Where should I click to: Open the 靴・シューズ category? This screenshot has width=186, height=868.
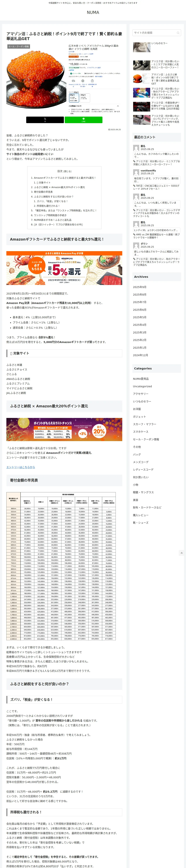141,523
